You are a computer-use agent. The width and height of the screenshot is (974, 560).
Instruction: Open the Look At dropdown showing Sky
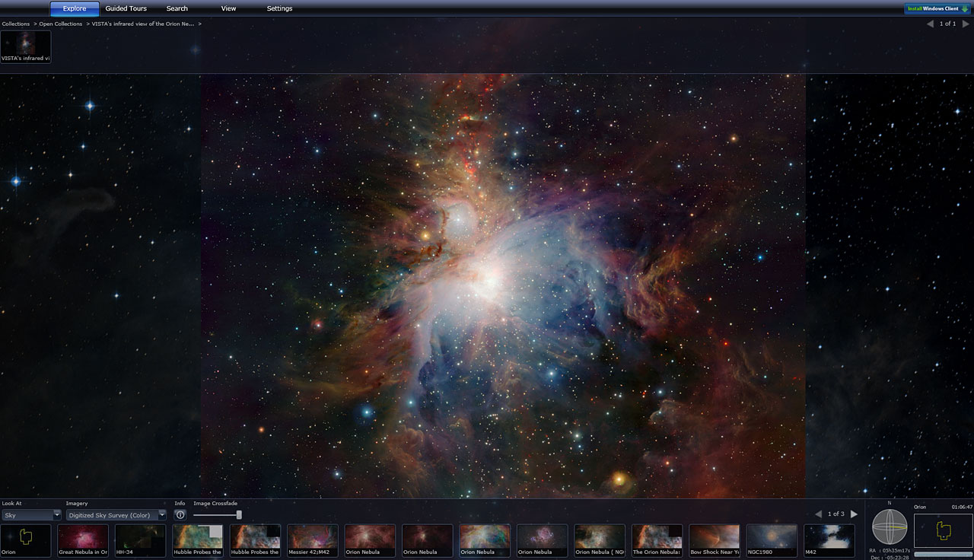coord(30,514)
